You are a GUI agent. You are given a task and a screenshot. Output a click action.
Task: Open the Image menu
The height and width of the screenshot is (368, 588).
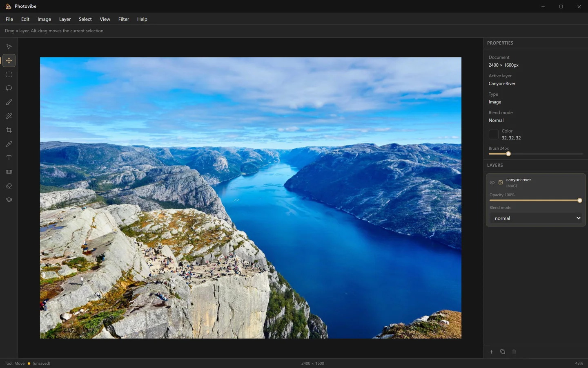click(x=44, y=19)
